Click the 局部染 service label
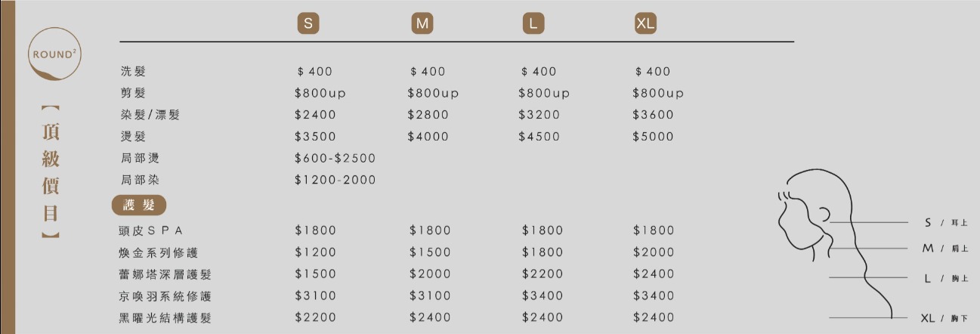This screenshot has width=980, height=334. coord(140,181)
